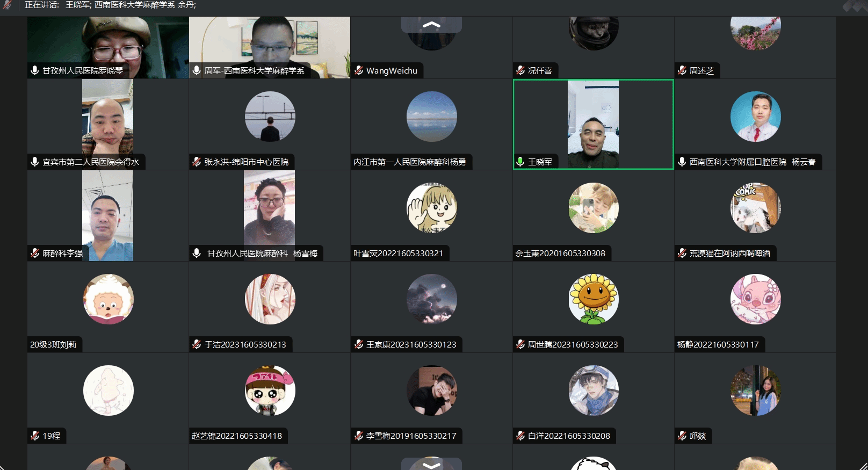Click muted mic icon next to 况仟喜
The height and width of the screenshot is (470, 868).
(x=520, y=70)
